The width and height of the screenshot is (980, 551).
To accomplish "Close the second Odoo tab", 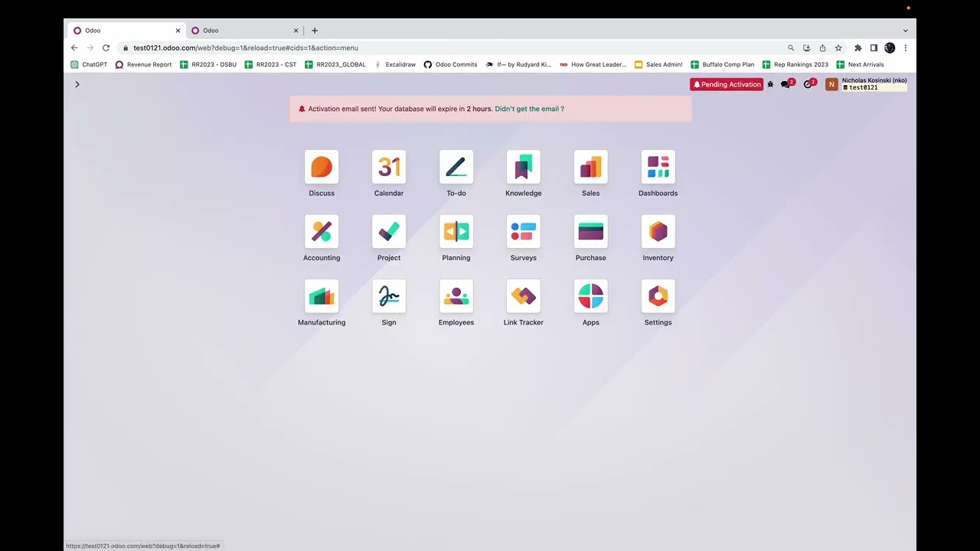I will point(296,31).
